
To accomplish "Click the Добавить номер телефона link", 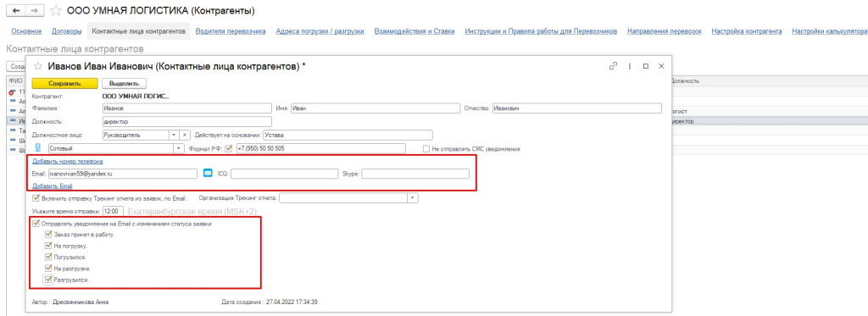I will point(68,161).
